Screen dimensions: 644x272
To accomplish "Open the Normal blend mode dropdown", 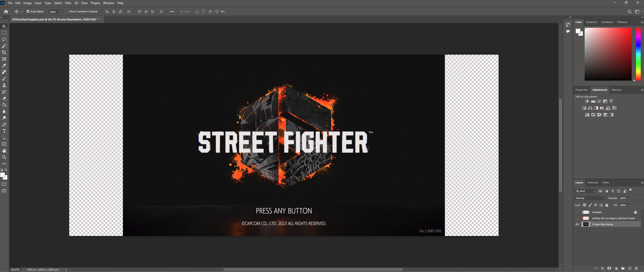I will point(590,198).
